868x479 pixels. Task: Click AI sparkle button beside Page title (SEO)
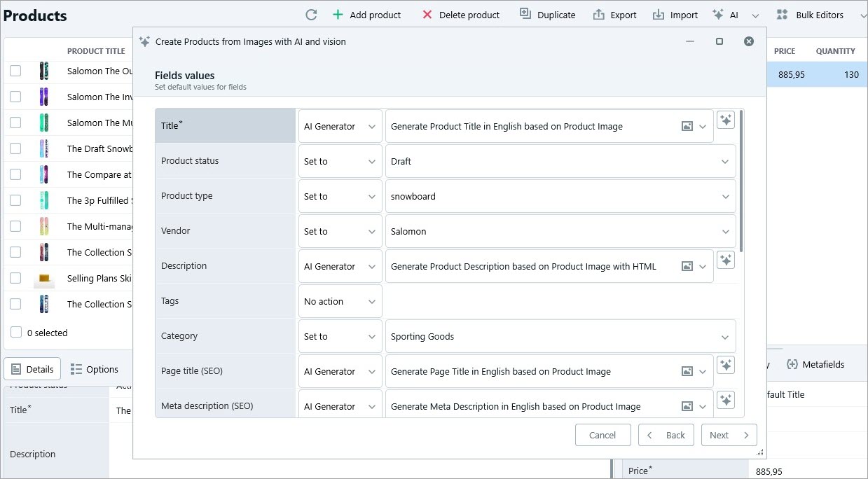click(x=726, y=365)
